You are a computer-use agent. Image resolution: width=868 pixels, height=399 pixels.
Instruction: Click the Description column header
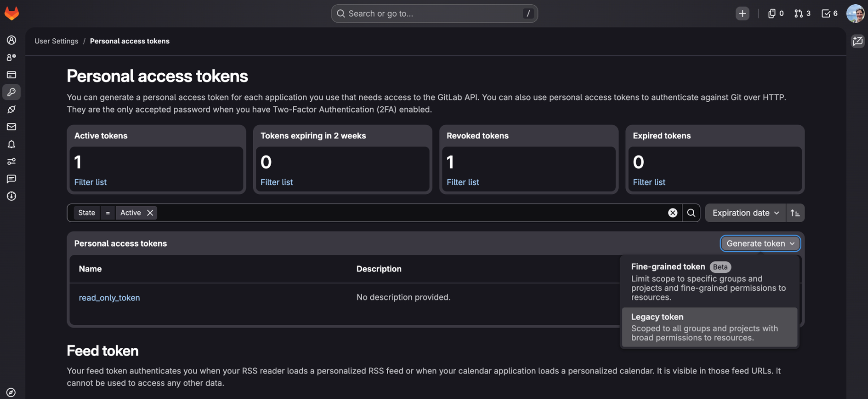pos(379,269)
